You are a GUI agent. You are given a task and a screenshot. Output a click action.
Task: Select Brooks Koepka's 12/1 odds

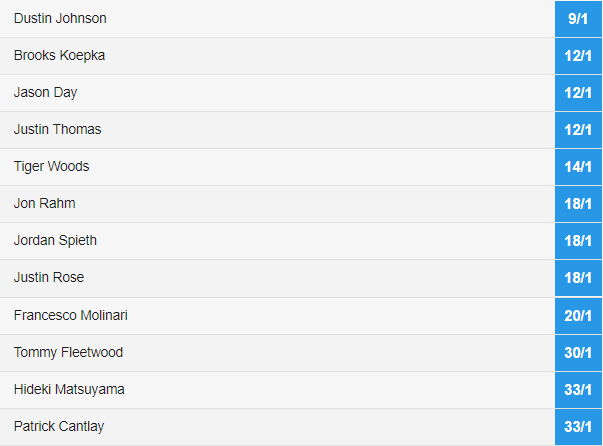click(x=578, y=56)
